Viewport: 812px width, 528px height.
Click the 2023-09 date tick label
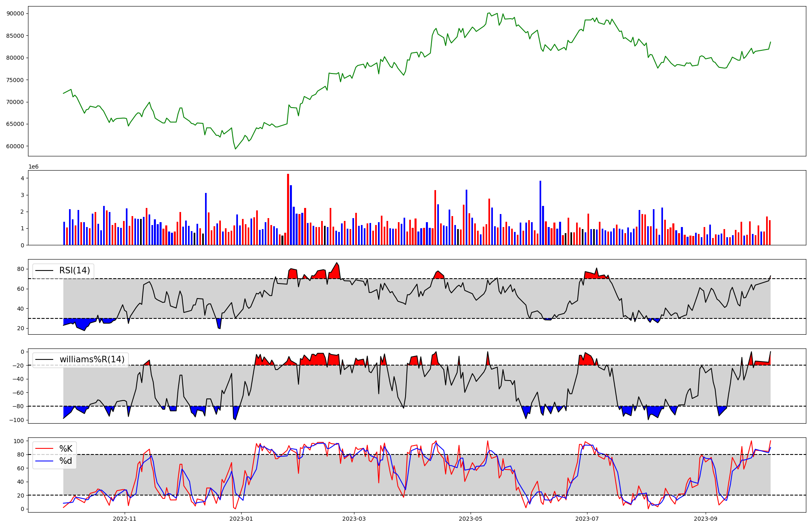(x=706, y=519)
